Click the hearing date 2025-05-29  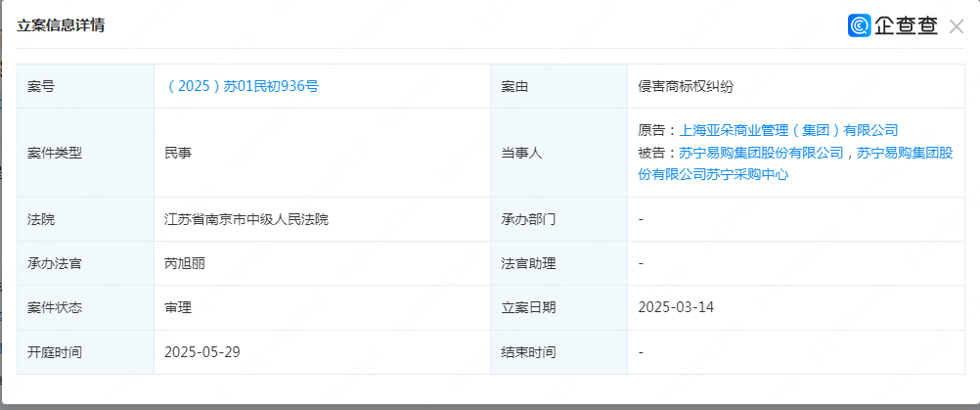202,352
